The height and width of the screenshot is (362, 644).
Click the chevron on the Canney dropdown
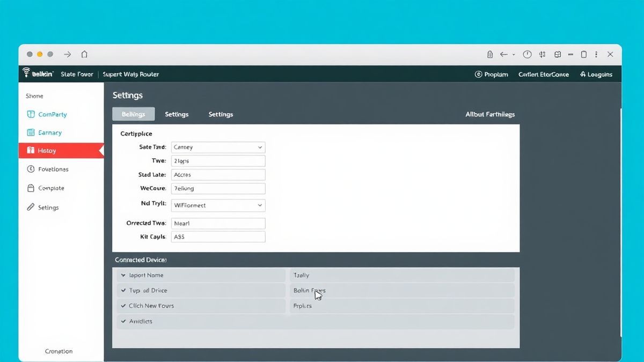point(260,147)
